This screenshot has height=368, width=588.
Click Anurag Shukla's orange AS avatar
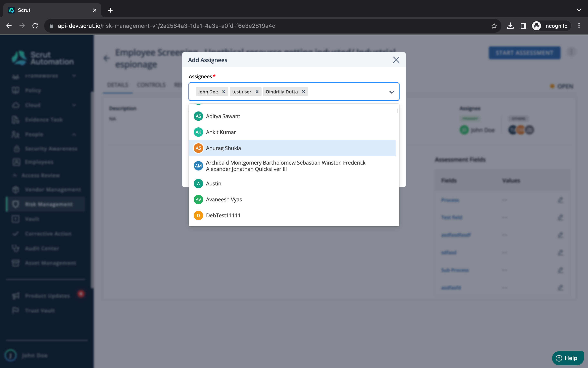click(x=198, y=148)
